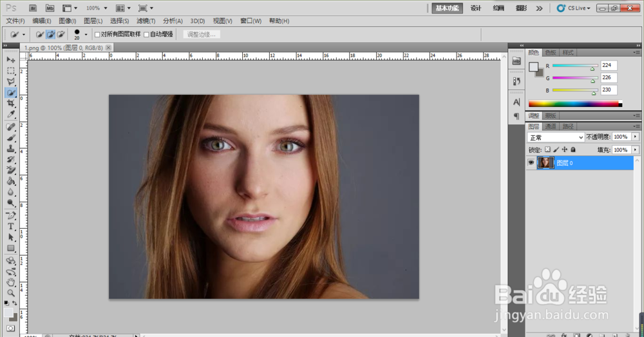Screen dimensions: 644x337
Task: Select the Horizontal Type tool
Action: click(x=11, y=226)
